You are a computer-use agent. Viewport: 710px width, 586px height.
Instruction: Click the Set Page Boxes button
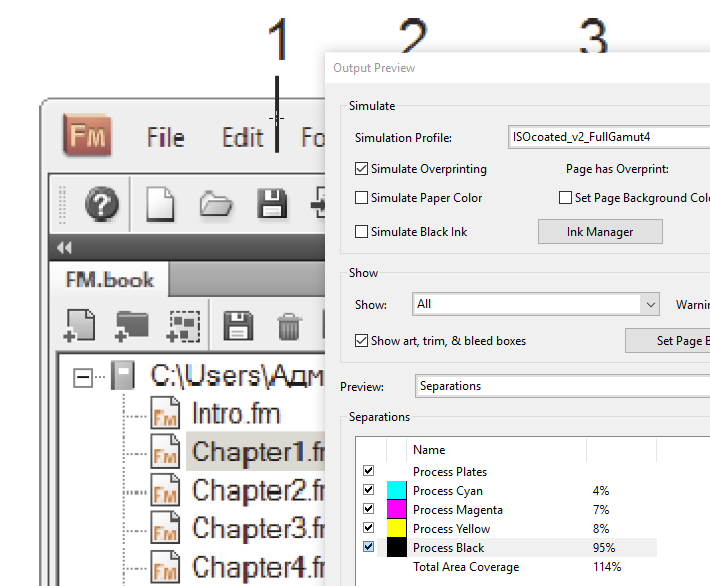[668, 341]
